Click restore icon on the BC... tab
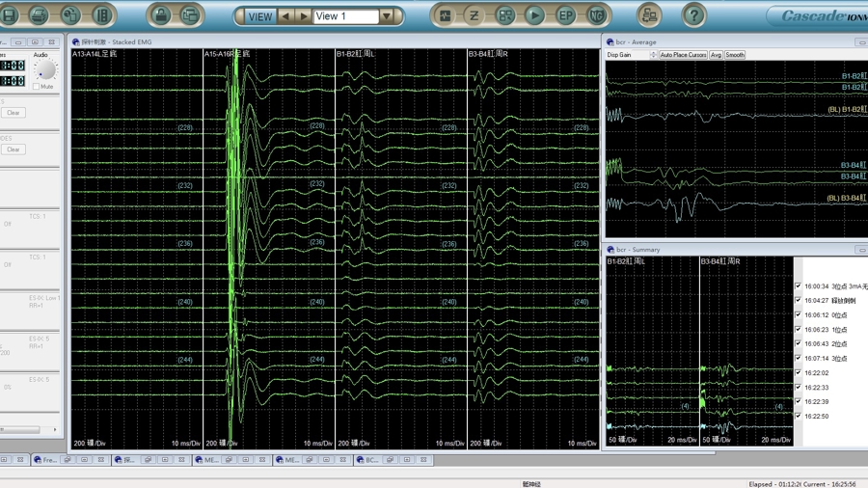The width and height of the screenshot is (868, 488). (391, 460)
